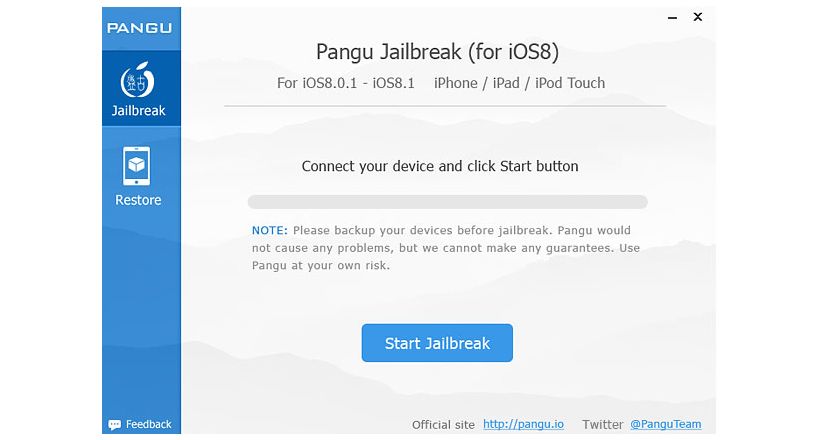Click the Pangu Jailbreak (for iOS8) title
820x440 pixels.
pos(438,52)
